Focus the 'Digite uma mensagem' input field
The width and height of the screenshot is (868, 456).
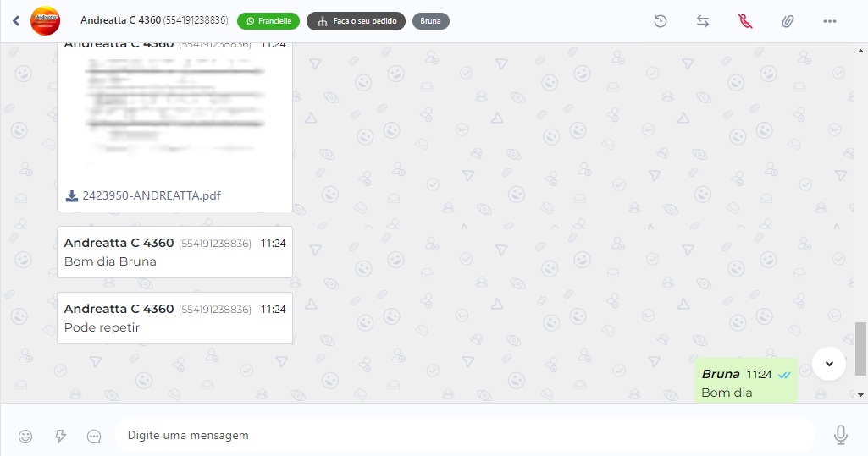pyautogui.click(x=464, y=435)
